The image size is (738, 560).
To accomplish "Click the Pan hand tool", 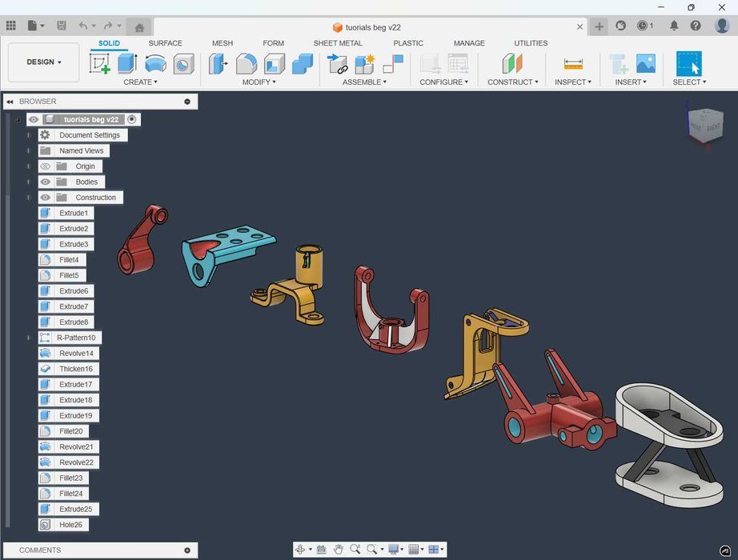I will pyautogui.click(x=338, y=549).
